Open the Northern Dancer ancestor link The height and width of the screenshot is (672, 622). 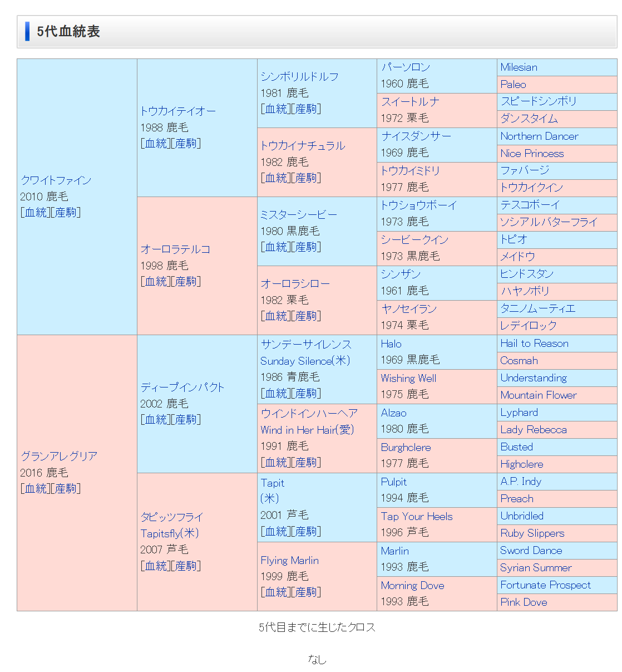click(x=539, y=136)
